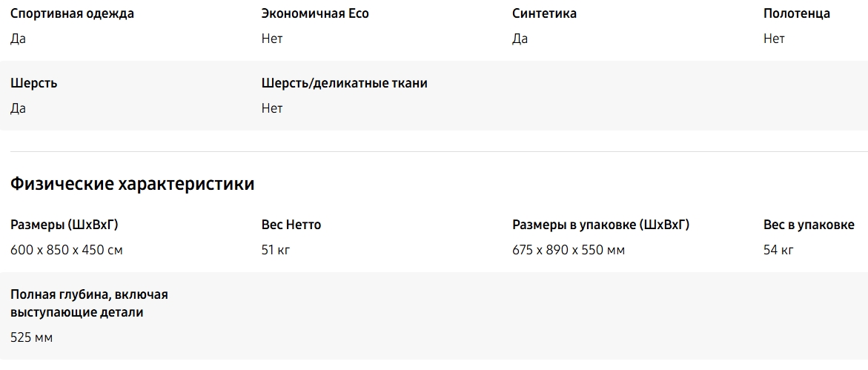Select the "Шерсть/деликатные ткани" label
Image resolution: width=868 pixels, height=370 pixels.
(x=344, y=83)
